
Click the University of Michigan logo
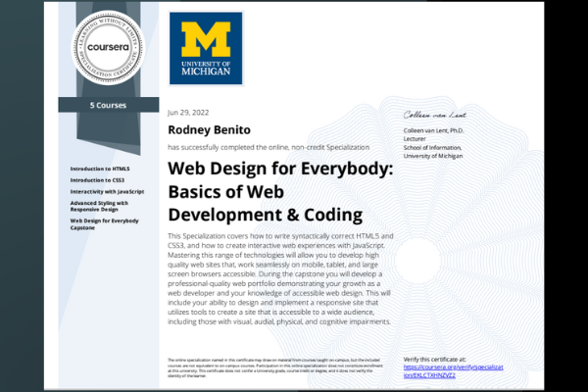coord(206,47)
